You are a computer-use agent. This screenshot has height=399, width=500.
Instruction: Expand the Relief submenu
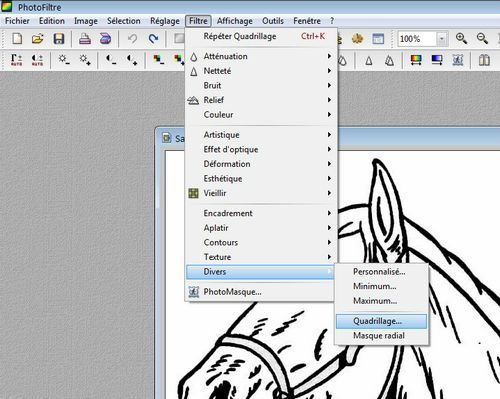(x=261, y=100)
